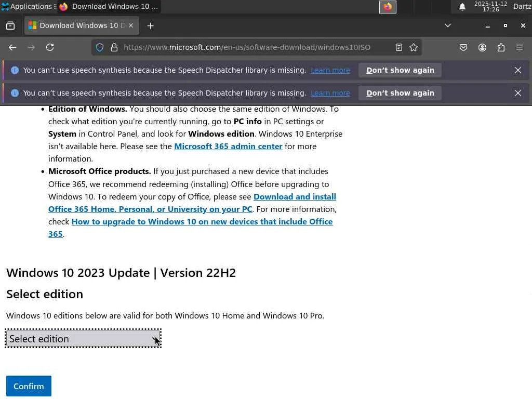Open the Microsoft 365 admin center link
Viewport: 532px width, 399px height.
click(229, 146)
